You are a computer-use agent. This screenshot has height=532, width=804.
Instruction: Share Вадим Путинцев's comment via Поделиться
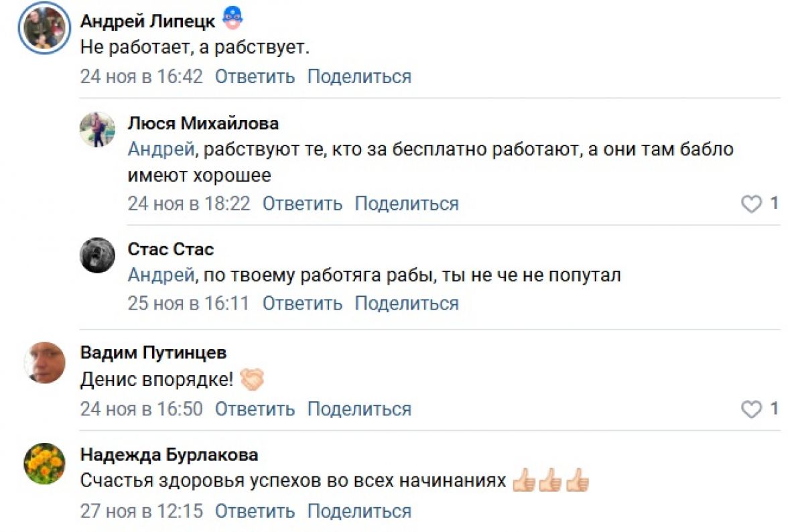pyautogui.click(x=359, y=409)
